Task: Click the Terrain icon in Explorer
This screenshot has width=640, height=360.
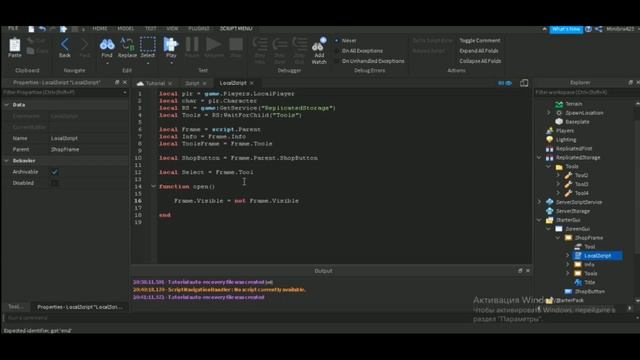Action: point(559,104)
